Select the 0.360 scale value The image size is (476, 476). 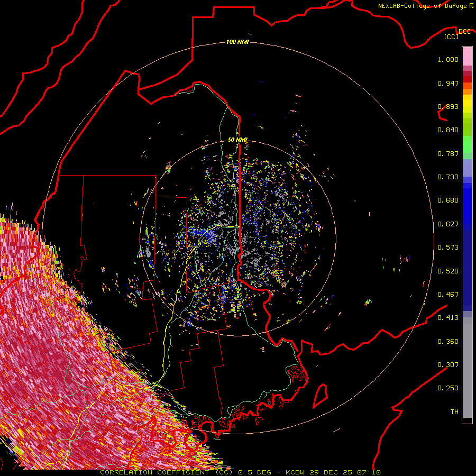coord(448,342)
